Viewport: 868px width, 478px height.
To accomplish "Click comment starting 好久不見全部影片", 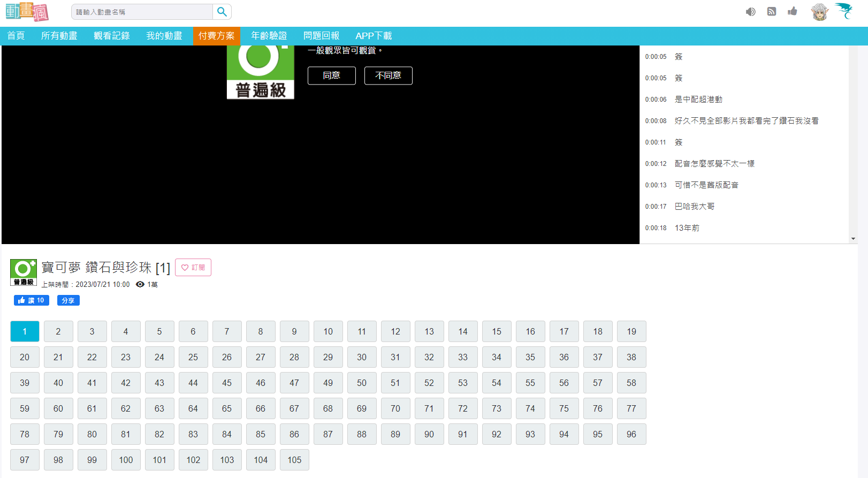I will [x=747, y=121].
